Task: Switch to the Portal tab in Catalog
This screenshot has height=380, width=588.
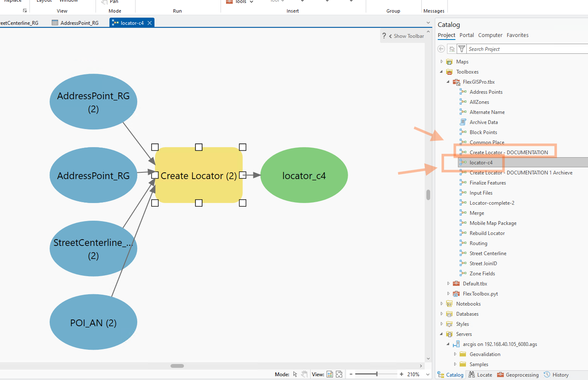Action: [x=466, y=35]
